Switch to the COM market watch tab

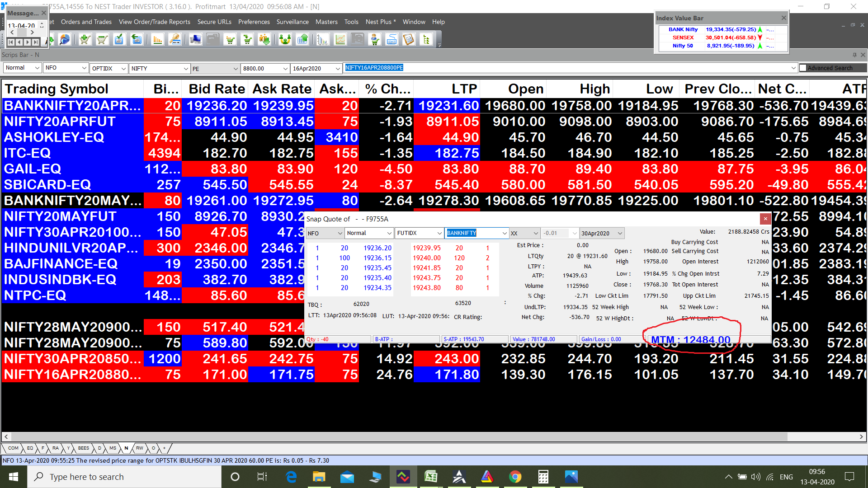pos(13,448)
